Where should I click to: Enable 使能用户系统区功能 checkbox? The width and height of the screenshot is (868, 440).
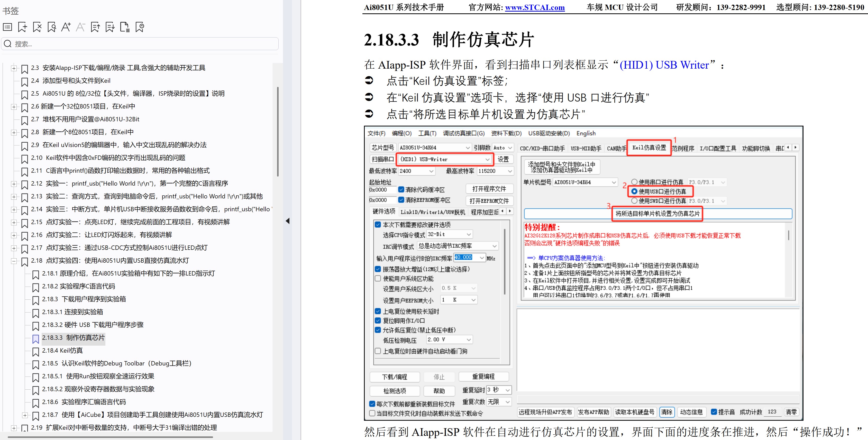(378, 278)
